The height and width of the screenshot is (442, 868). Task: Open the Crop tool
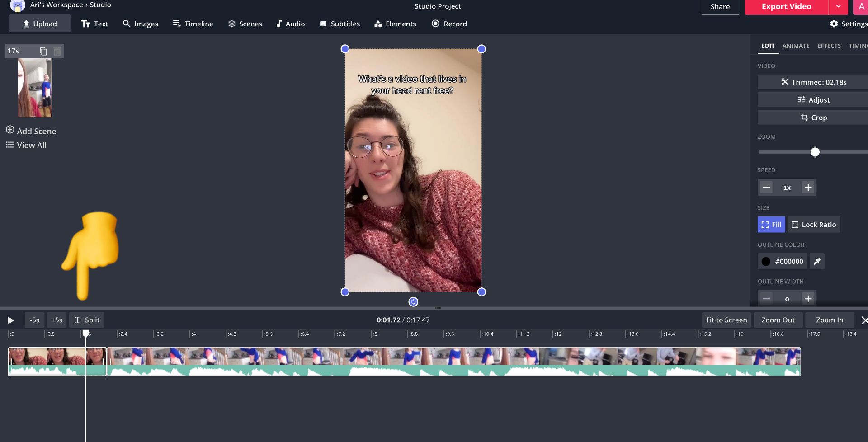click(814, 117)
